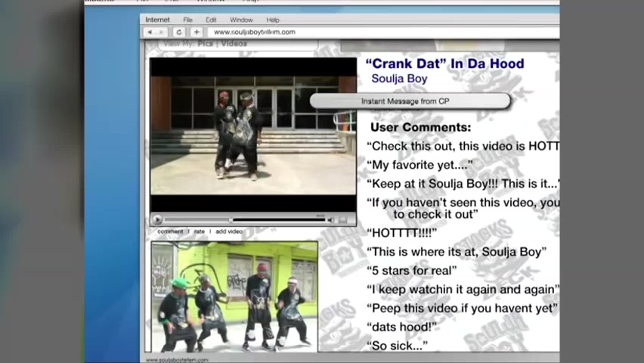Play the Crank Dat video
Image resolution: width=644 pixels, height=363 pixels.
click(x=157, y=220)
